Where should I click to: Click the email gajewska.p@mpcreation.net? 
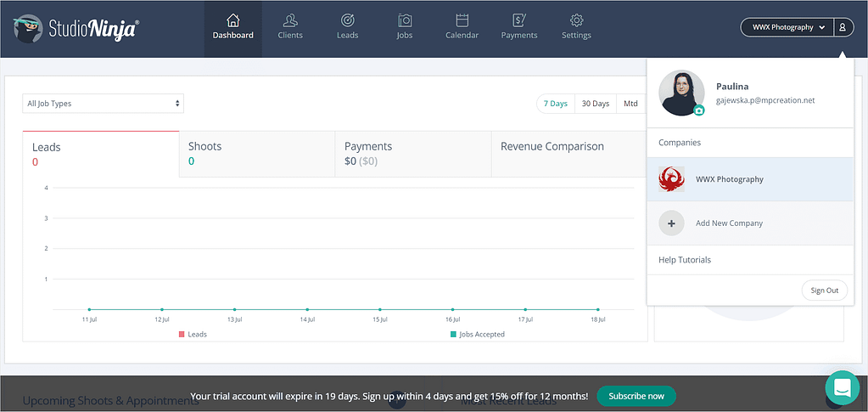tap(765, 100)
